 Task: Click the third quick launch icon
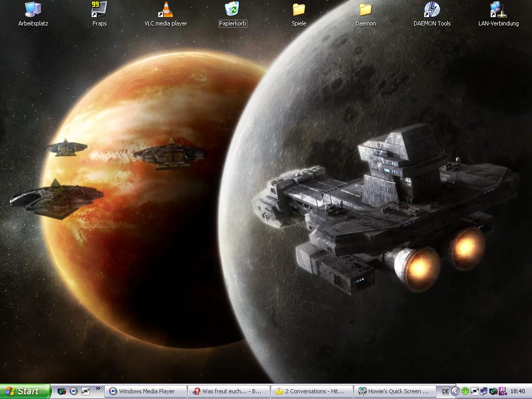coord(86,391)
